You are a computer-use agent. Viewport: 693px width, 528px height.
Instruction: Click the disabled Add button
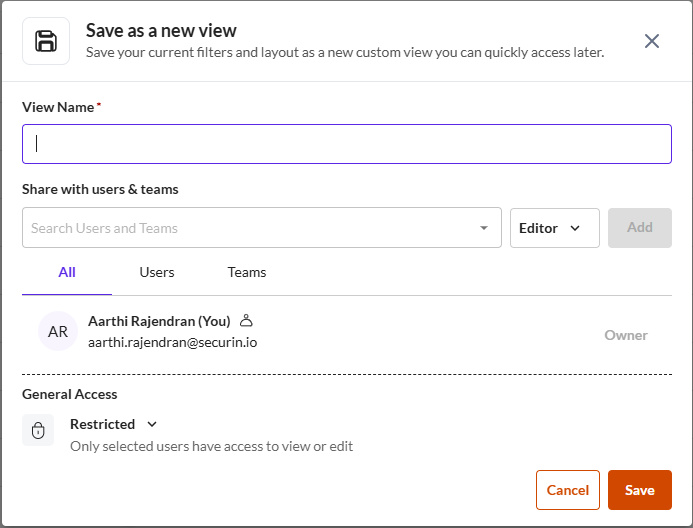point(640,228)
